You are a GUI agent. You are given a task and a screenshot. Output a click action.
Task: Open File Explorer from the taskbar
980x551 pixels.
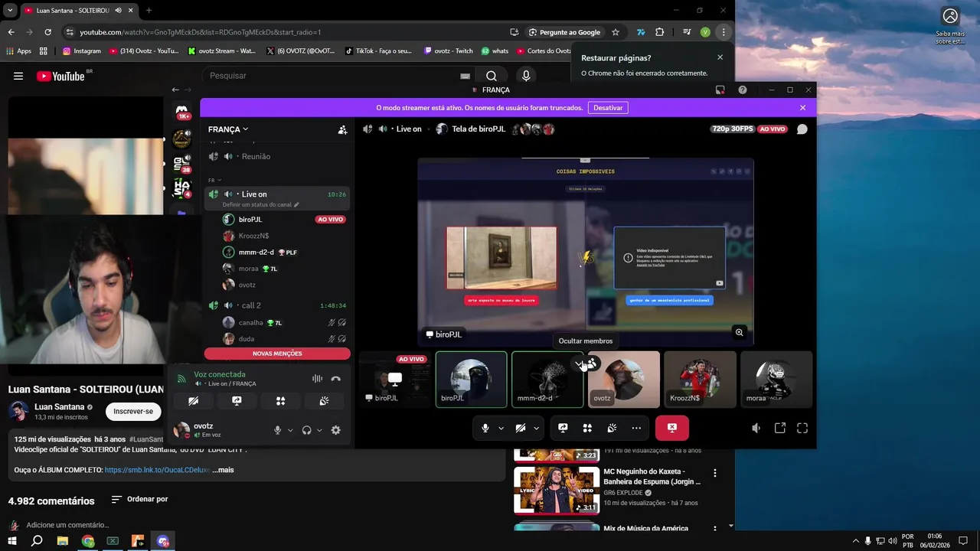(x=62, y=541)
